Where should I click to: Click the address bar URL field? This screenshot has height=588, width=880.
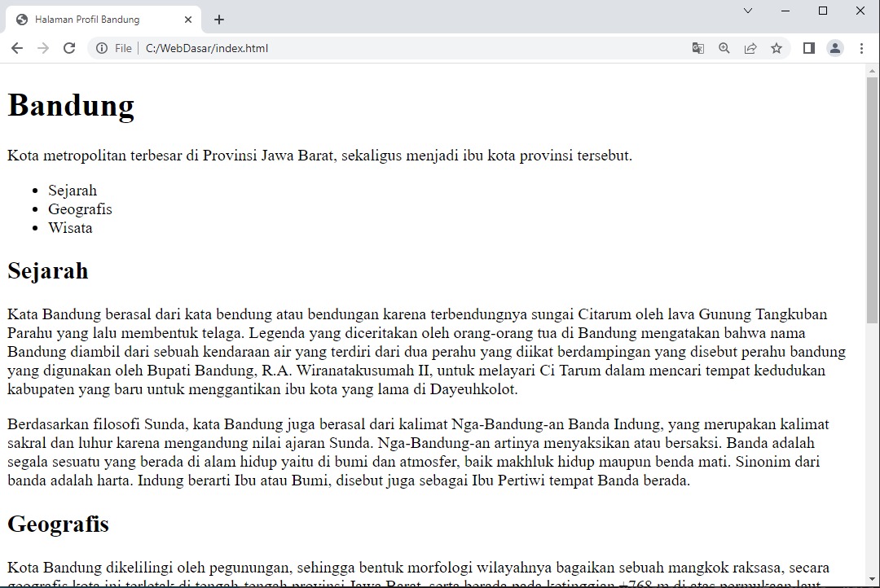pyautogui.click(x=407, y=48)
